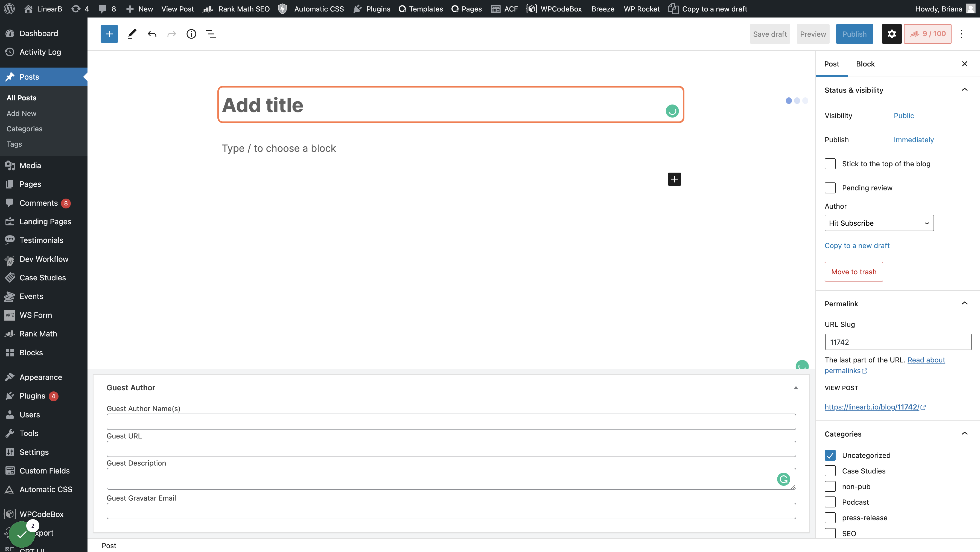Collapse the Categories panel

click(x=964, y=434)
